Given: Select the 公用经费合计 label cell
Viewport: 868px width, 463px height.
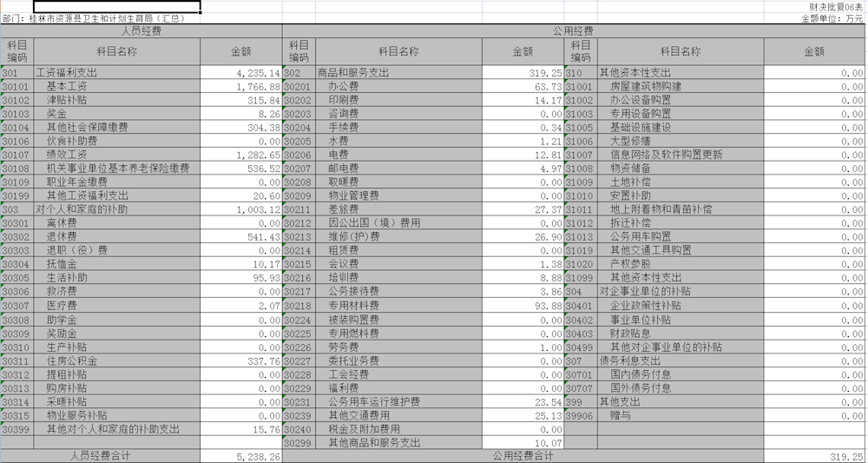Looking at the screenshot, I should [x=523, y=456].
